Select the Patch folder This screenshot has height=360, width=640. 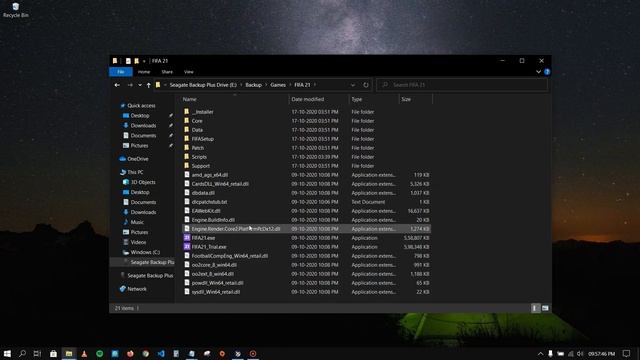pos(198,148)
